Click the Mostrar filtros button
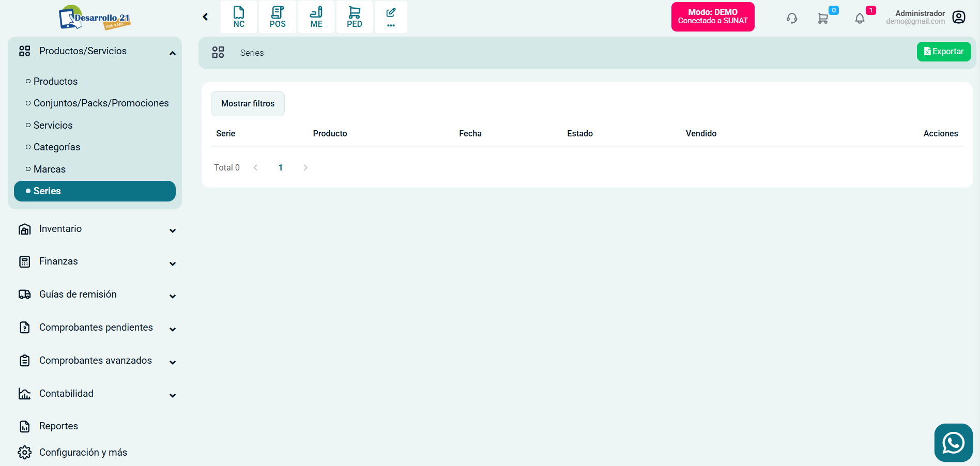 (x=248, y=104)
